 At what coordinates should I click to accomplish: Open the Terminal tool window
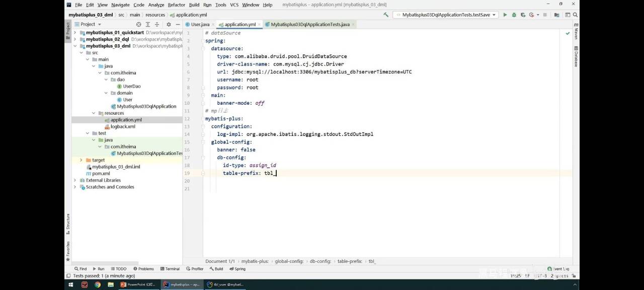pyautogui.click(x=170, y=269)
